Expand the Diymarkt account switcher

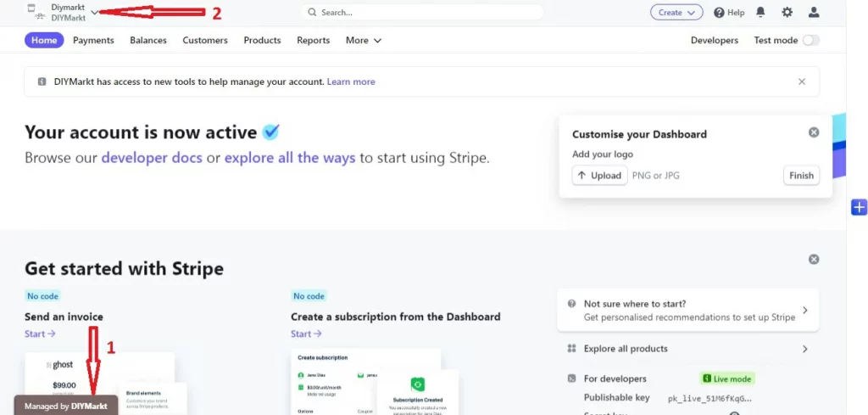[94, 13]
